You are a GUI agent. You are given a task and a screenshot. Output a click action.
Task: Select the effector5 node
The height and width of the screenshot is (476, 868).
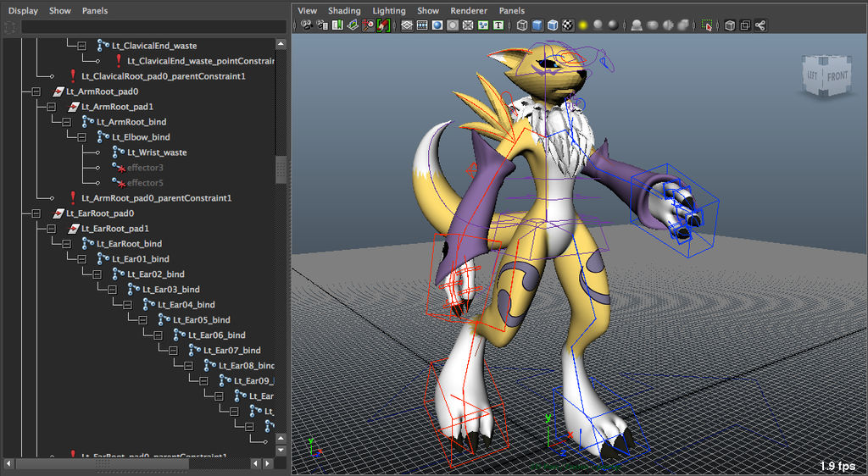(145, 183)
